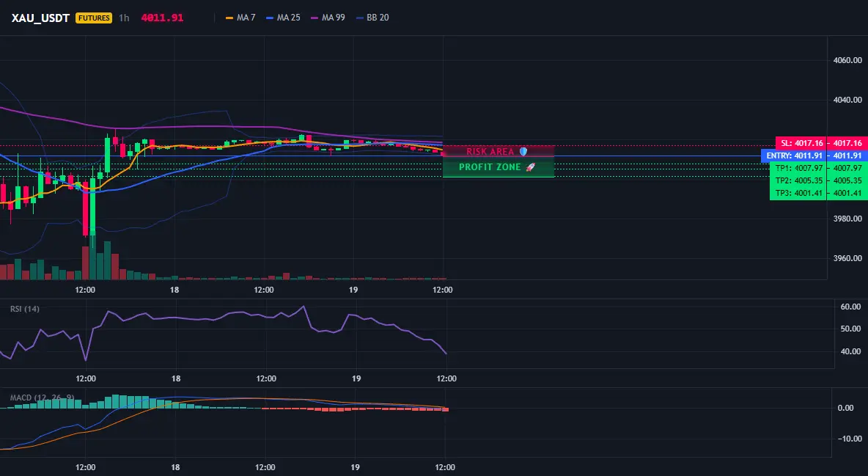Click the PROFIT ZONE rocket icon
This screenshot has width=868, height=476.
pos(530,166)
